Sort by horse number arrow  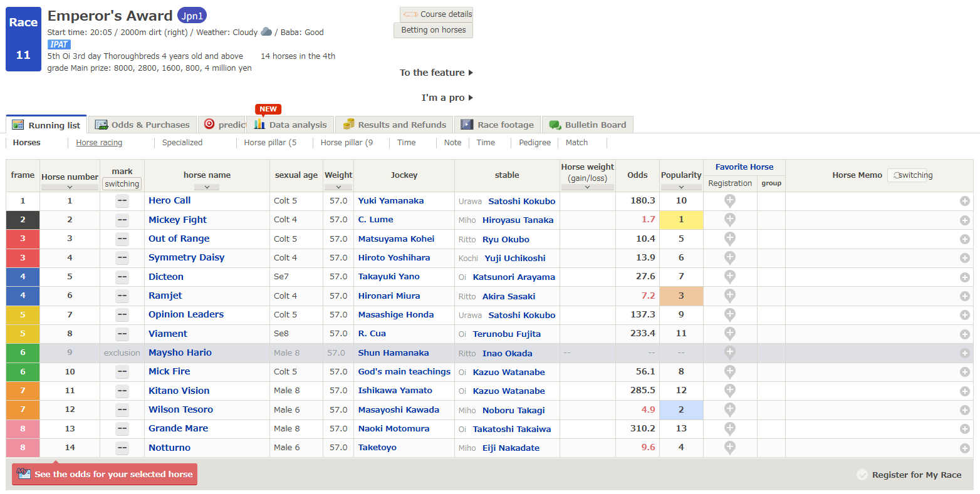click(70, 187)
